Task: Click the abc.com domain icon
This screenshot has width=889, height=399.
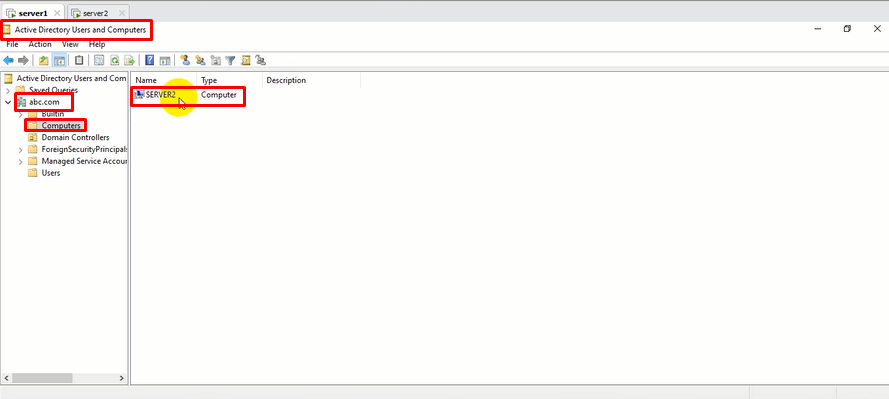Action: [x=22, y=102]
